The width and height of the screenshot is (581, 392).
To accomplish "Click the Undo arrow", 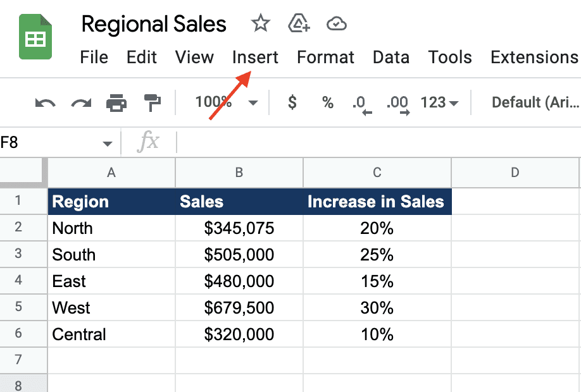I will point(45,102).
